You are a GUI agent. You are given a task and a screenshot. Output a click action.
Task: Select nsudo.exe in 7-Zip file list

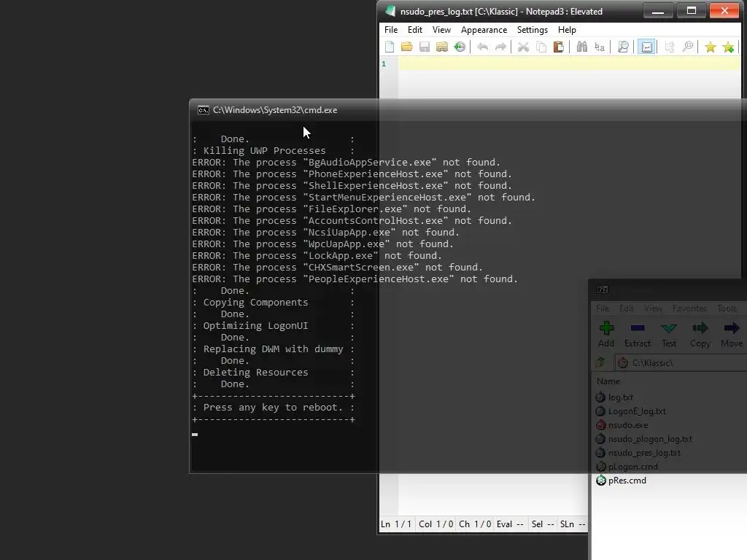[x=628, y=425]
